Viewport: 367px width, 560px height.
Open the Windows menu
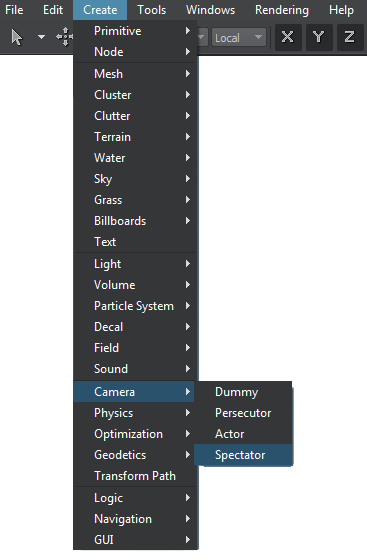tap(210, 10)
